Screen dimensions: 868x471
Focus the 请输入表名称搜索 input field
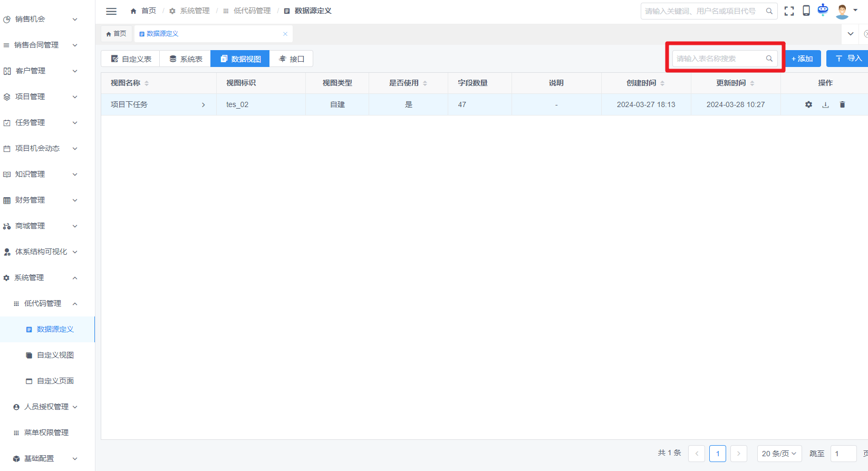pos(717,59)
